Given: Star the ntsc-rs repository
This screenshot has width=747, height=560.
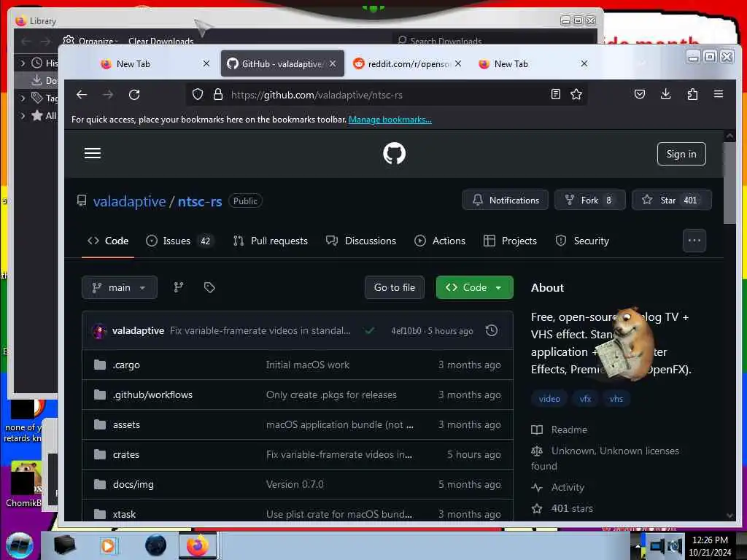Looking at the screenshot, I should click(x=672, y=200).
